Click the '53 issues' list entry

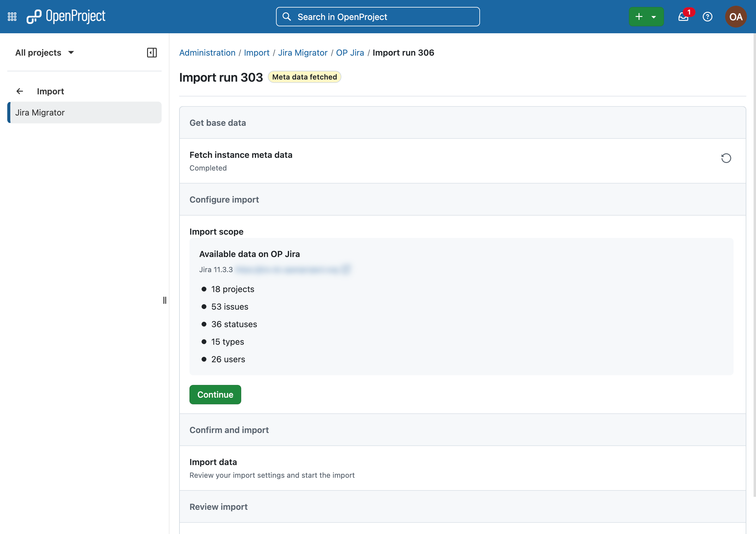pos(229,307)
